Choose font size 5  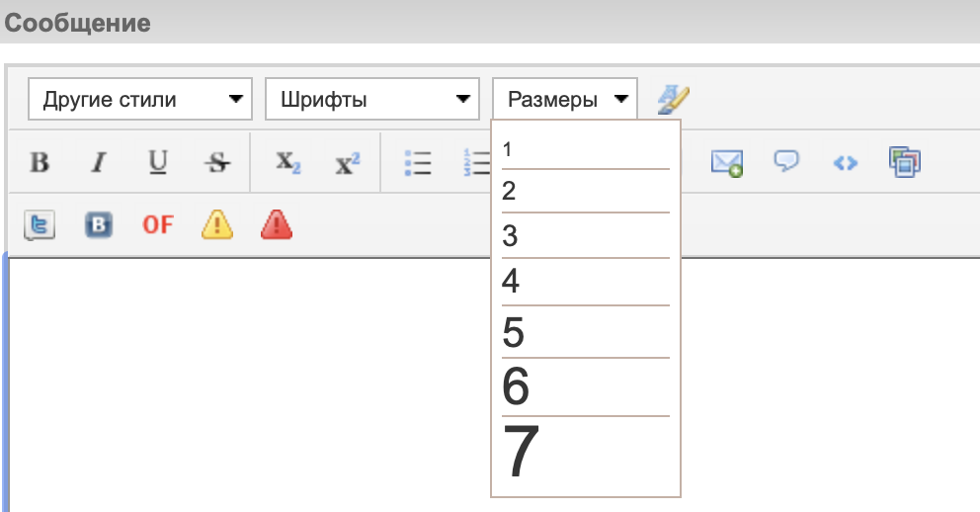[x=586, y=332]
